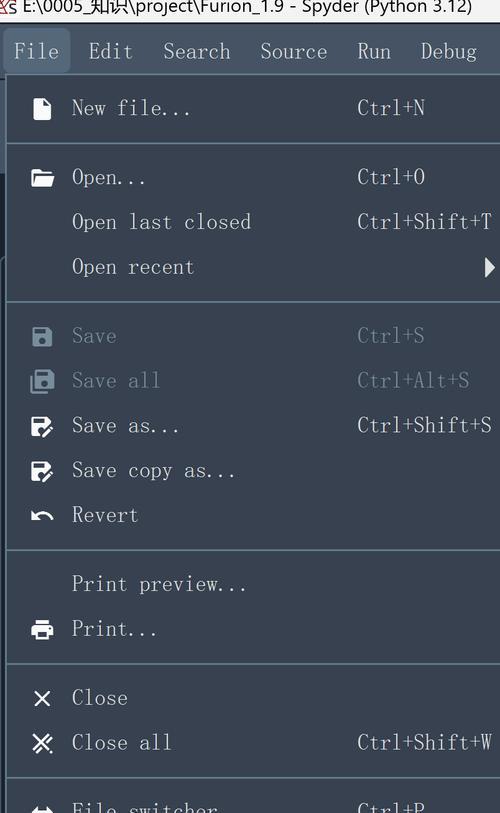Open the Edit menu
The height and width of the screenshot is (813, 500).
coord(110,51)
